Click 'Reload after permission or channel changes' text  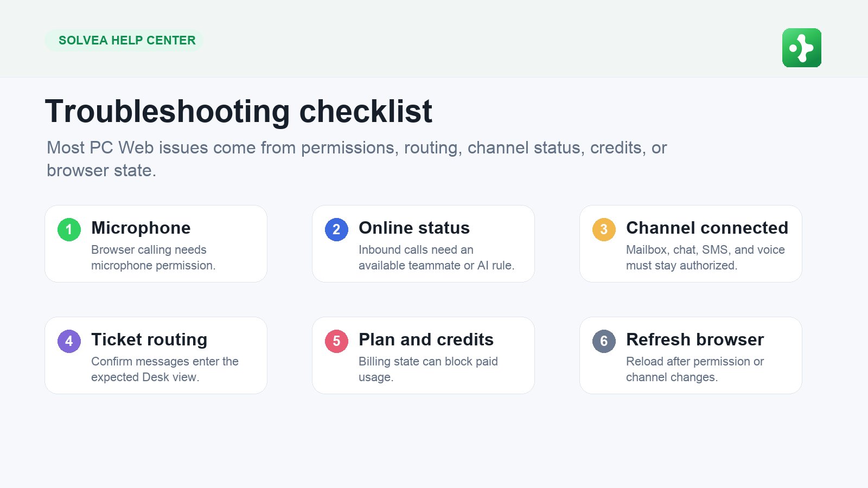695,369
